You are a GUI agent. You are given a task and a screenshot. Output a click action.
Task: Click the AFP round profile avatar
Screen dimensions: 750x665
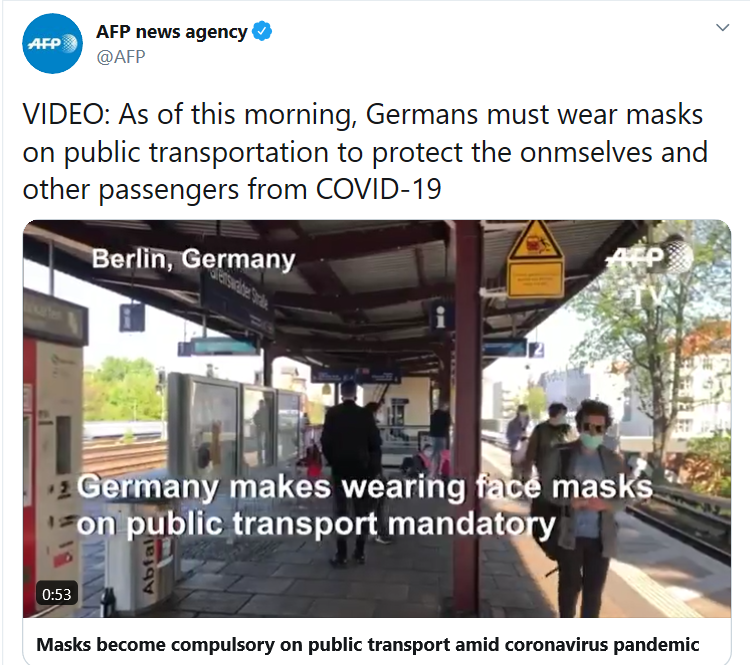click(x=52, y=44)
